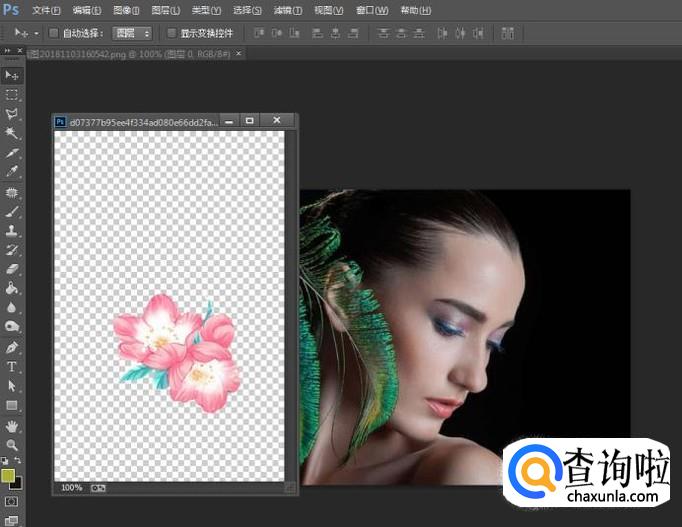Select the Pen tool

coord(12,347)
